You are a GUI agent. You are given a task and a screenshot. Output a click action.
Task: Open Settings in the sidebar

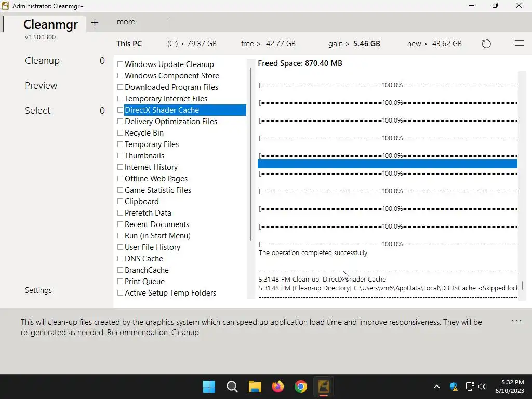38,290
